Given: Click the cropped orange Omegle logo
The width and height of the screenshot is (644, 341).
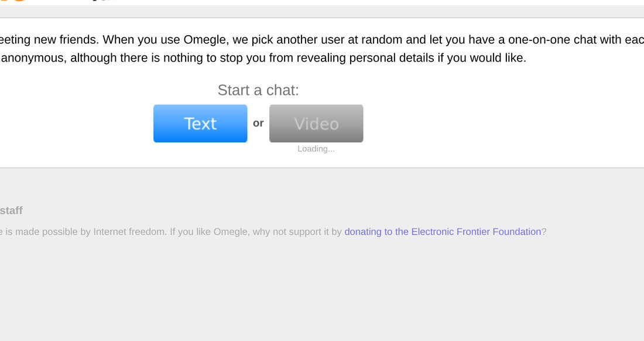Looking at the screenshot, I should [13, 1].
